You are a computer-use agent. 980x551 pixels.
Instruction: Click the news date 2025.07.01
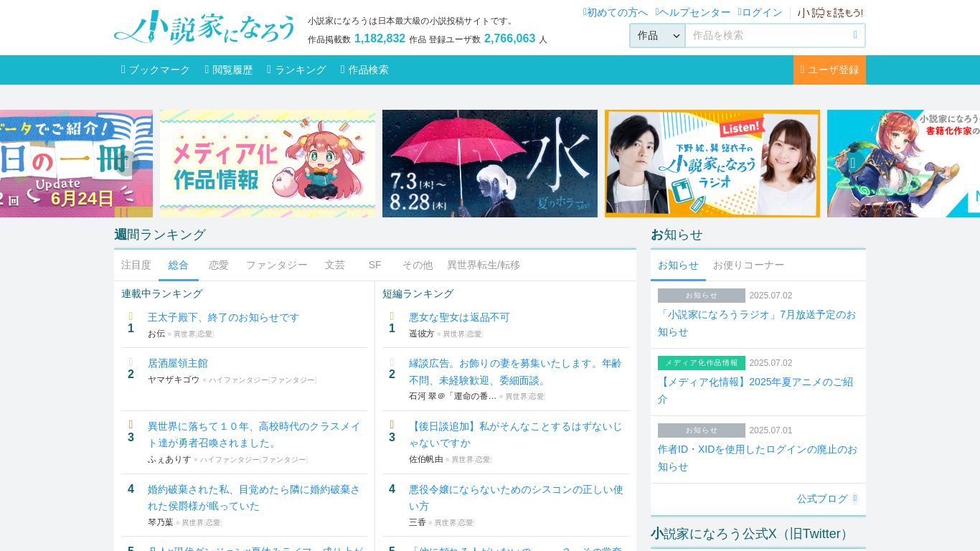[x=771, y=430]
